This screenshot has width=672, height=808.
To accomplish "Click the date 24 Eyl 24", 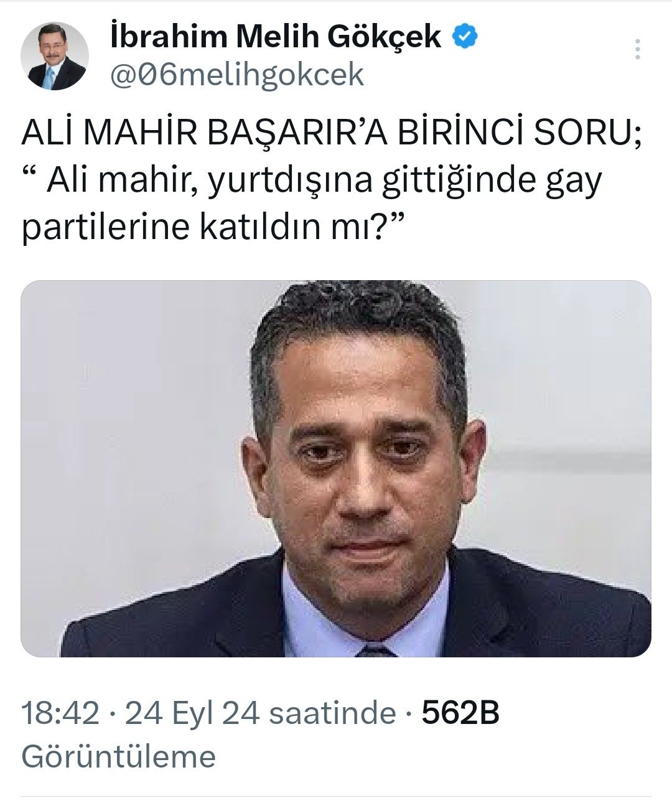I will [x=192, y=713].
